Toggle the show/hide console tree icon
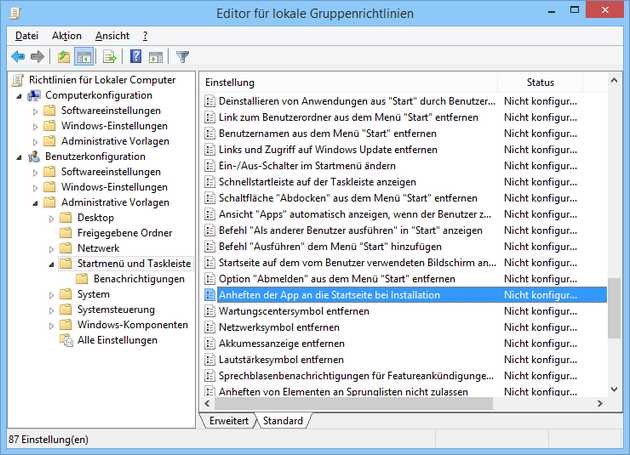This screenshot has width=630, height=455. 84,56
